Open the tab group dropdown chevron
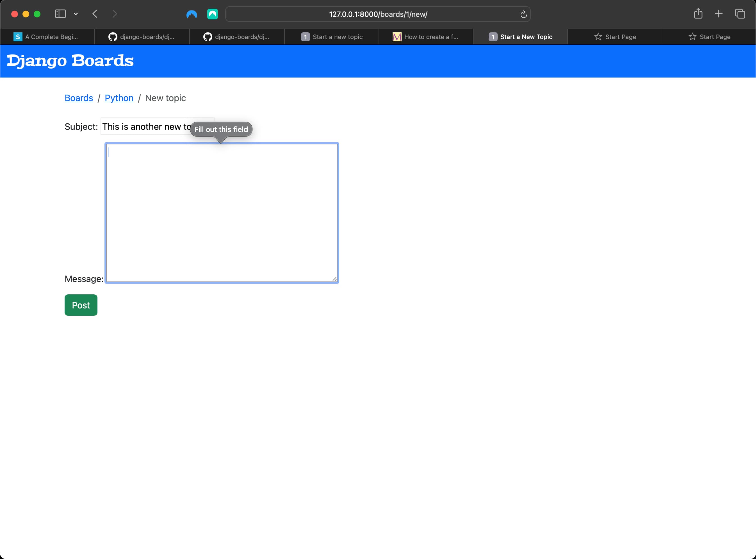 tap(76, 14)
